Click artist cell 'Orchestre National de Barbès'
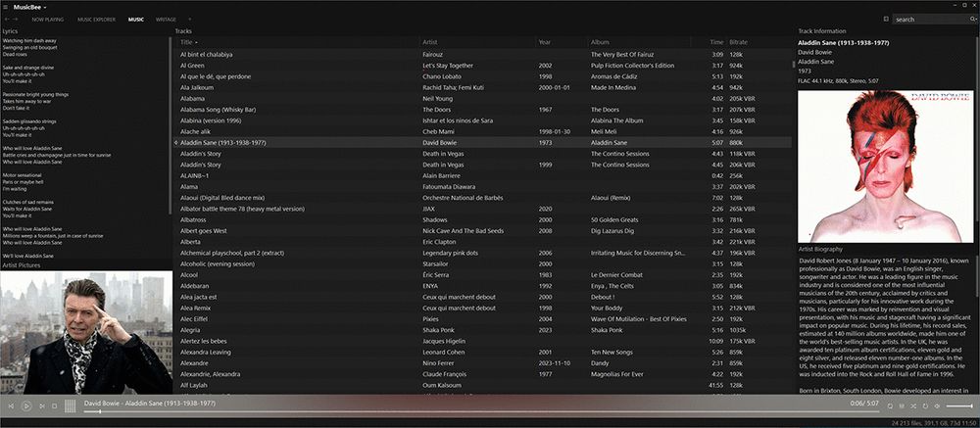 464,198
